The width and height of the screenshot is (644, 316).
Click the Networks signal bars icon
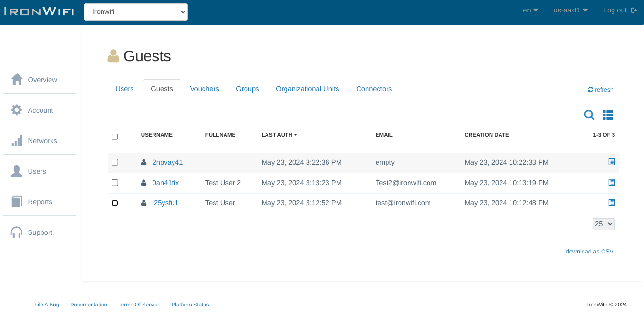coord(17,141)
